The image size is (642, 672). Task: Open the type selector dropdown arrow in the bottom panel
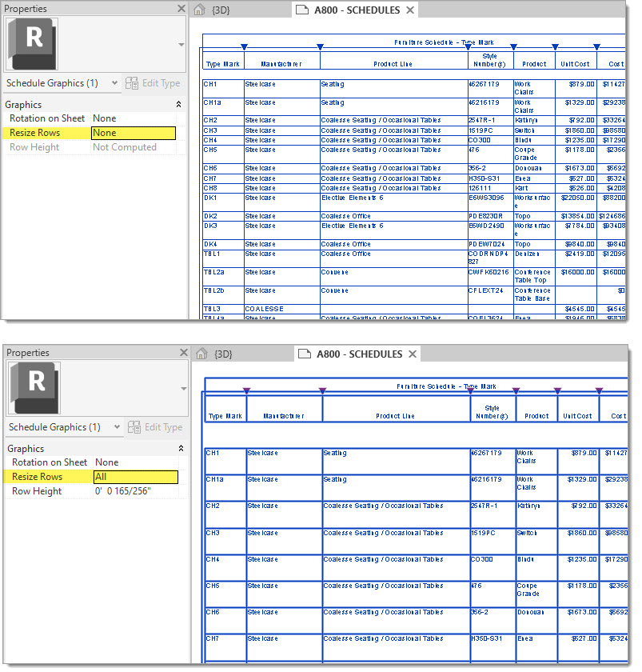[x=184, y=388]
